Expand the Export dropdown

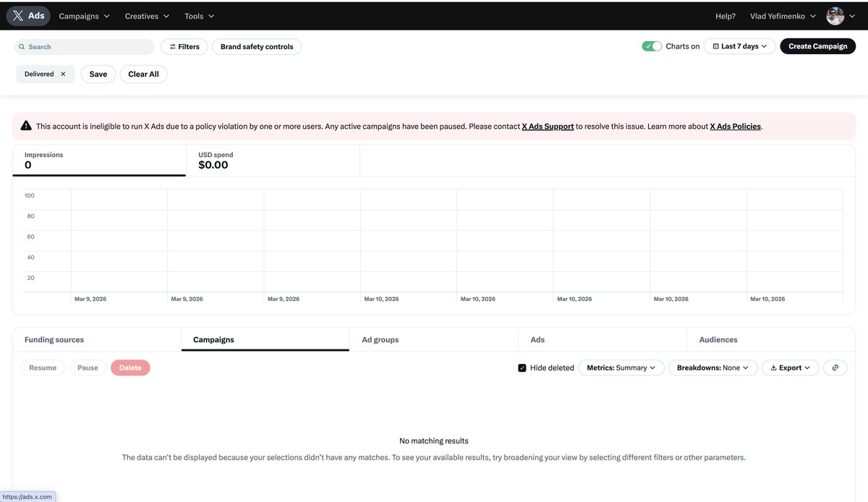pyautogui.click(x=791, y=367)
